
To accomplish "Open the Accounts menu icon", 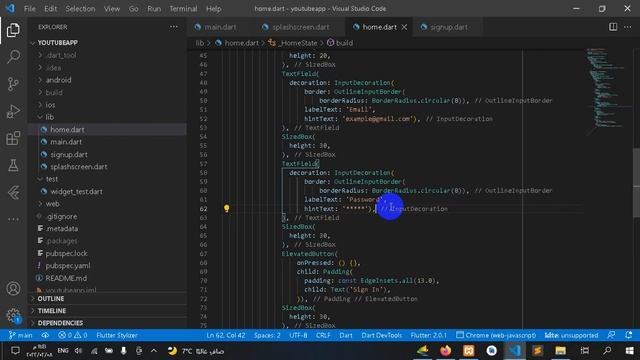I will click(13, 289).
